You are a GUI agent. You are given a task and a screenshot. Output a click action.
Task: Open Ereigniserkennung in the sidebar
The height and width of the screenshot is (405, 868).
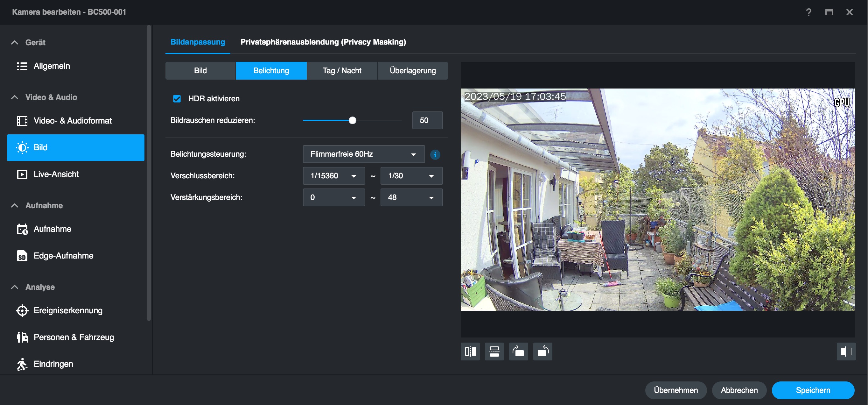coord(68,310)
